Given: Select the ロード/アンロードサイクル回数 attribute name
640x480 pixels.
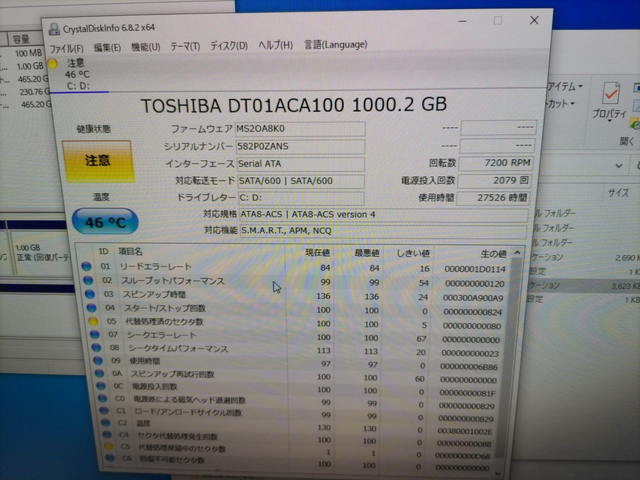Looking at the screenshot, I should click(188, 412).
